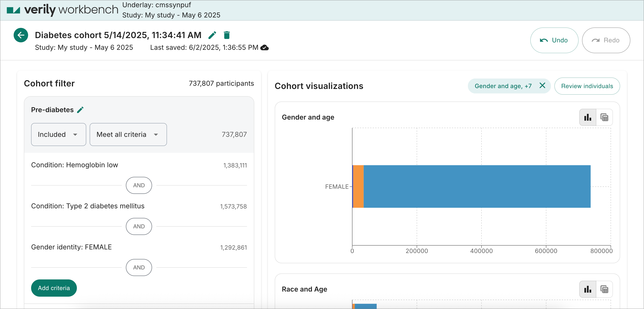
Task: Open the Included dropdown
Action: tap(59, 134)
